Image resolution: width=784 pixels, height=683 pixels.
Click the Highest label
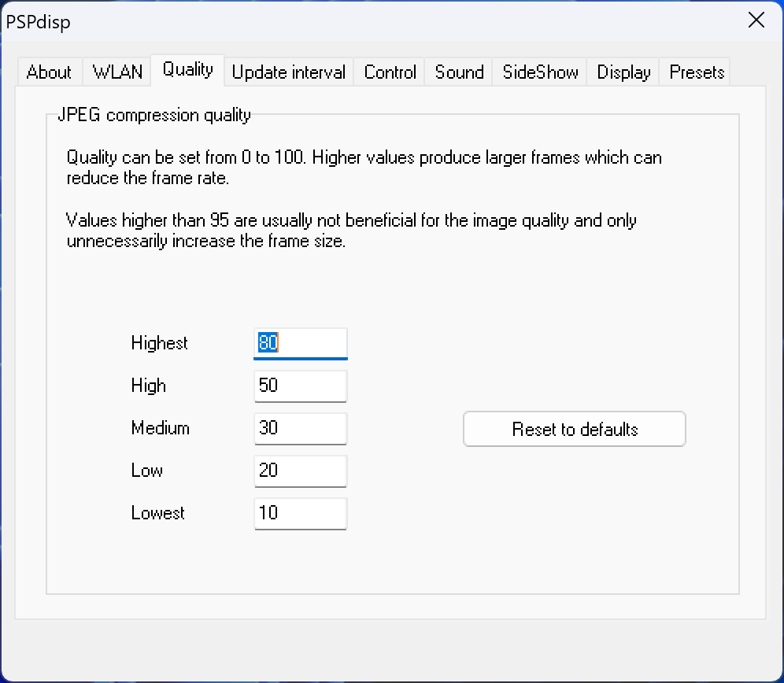tap(160, 343)
